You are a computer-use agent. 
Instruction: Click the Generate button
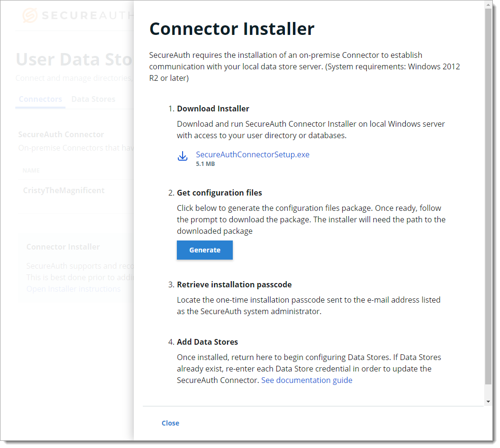205,250
